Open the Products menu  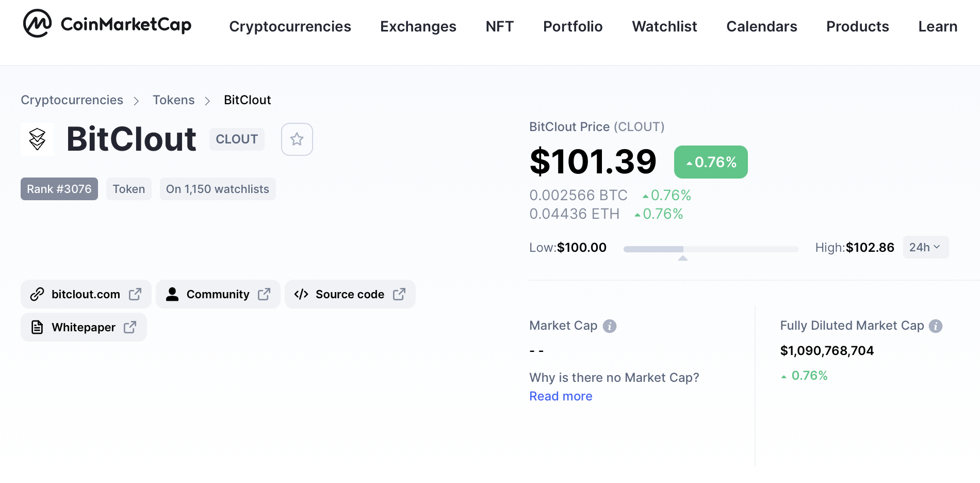tap(858, 26)
